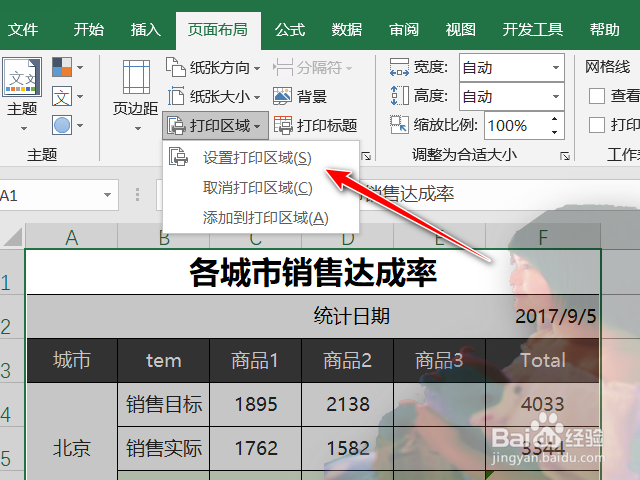Image resolution: width=640 pixels, height=480 pixels.
Task: Choose 取消打印区域(C) menu item
Action: coord(261,188)
